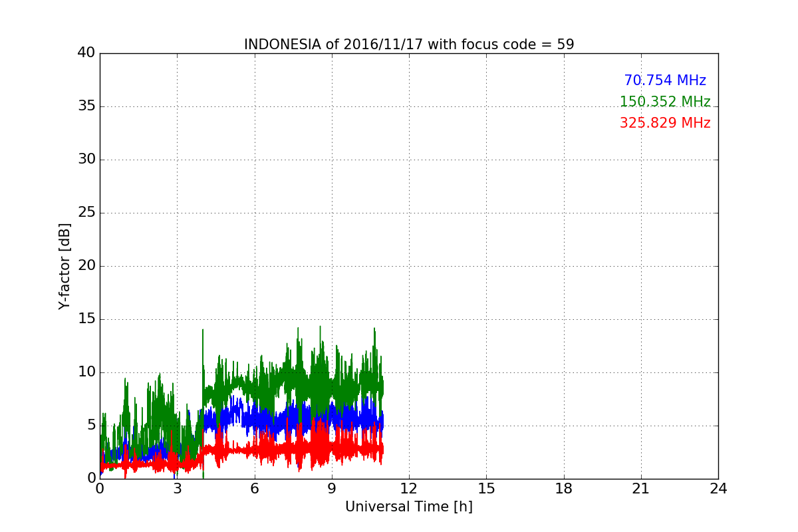Click the y-axis tick label 15
Viewport: 798px width, 532px height.
tap(86, 319)
